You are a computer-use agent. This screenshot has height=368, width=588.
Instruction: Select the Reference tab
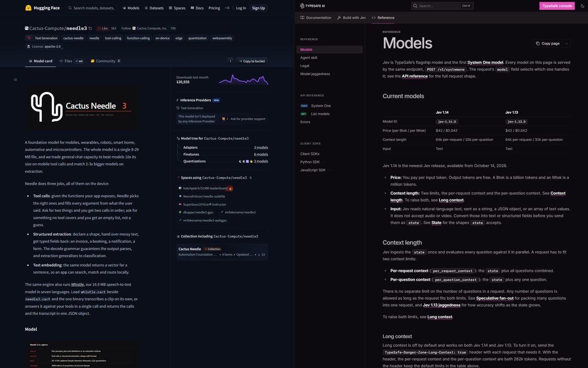[x=383, y=18]
